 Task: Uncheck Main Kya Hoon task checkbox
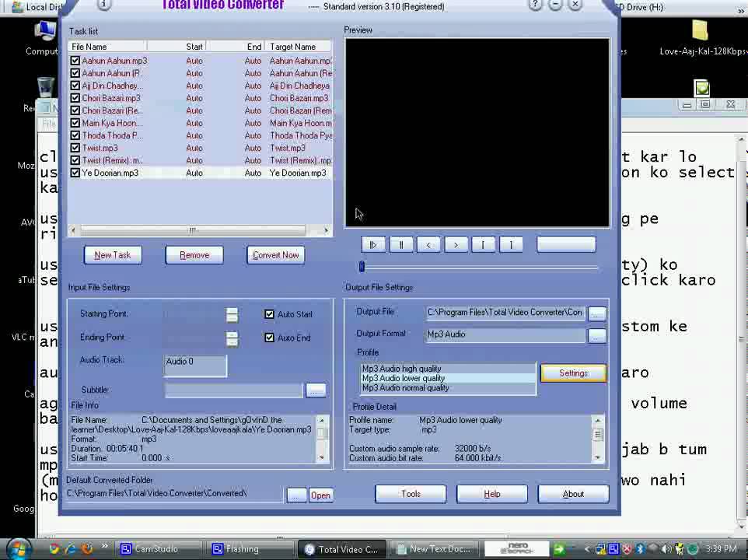(75, 123)
